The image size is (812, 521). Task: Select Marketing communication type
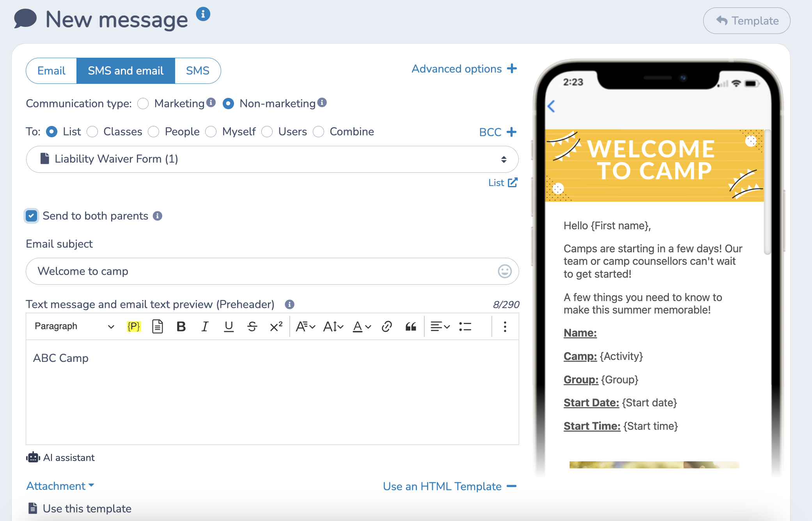pyautogui.click(x=143, y=103)
